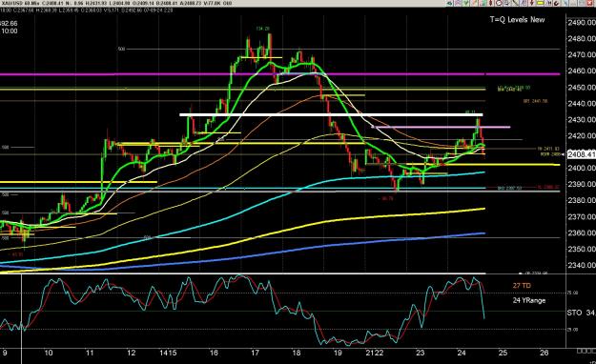596x364 pixels.
Task: Click the red vertical double-arrow icon
Action: click(491, 4)
